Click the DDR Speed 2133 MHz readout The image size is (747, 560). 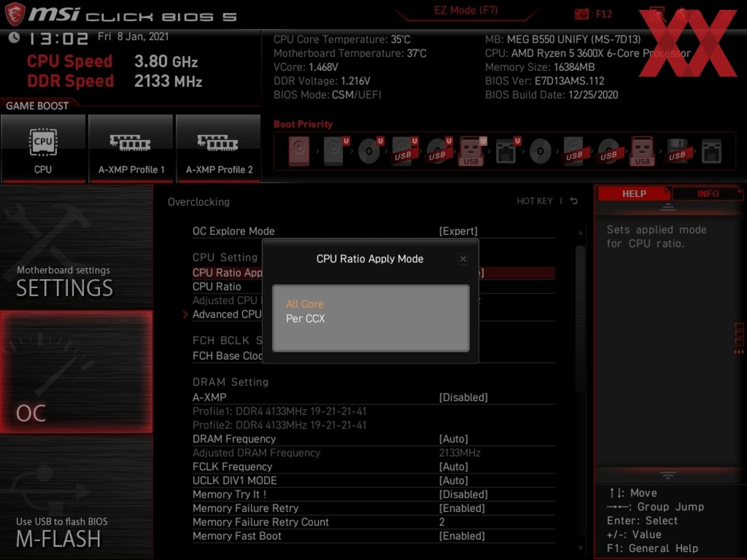click(x=115, y=81)
